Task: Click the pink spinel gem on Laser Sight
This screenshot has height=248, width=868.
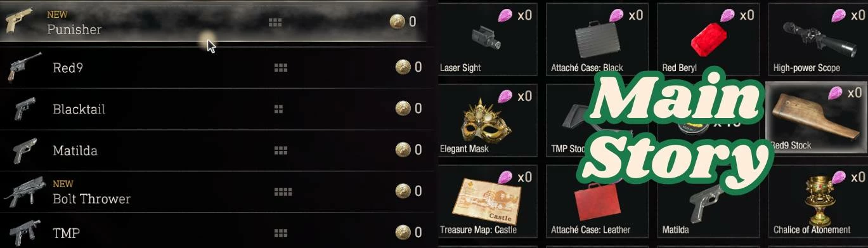Action: [506, 16]
